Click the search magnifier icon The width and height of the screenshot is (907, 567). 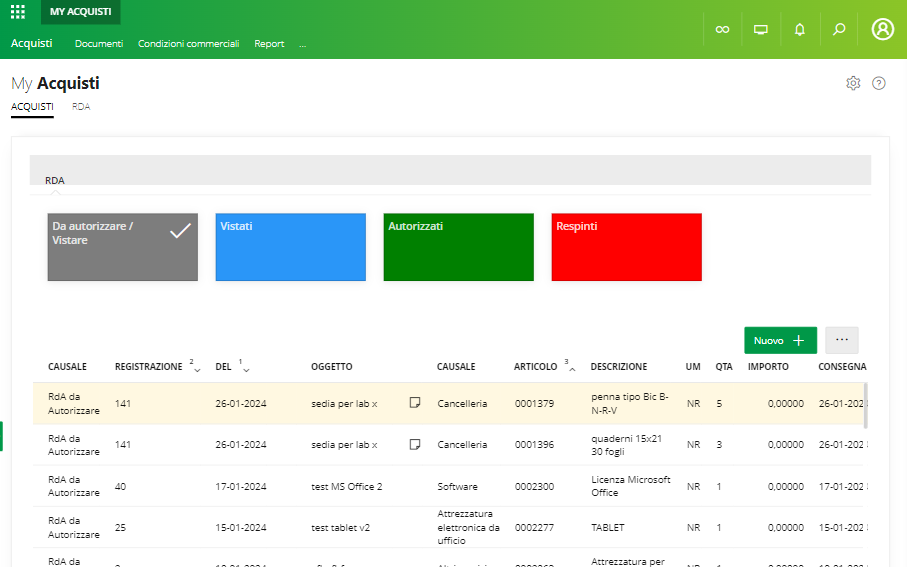(839, 30)
